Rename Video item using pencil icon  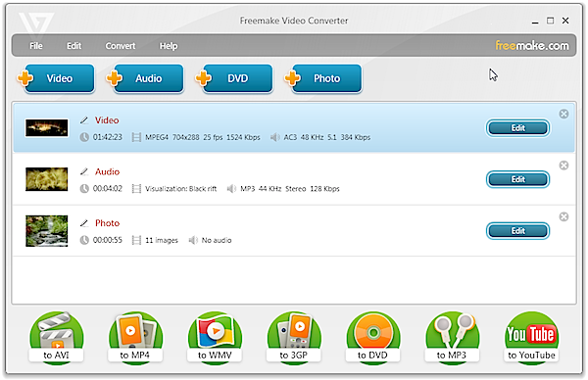84,120
